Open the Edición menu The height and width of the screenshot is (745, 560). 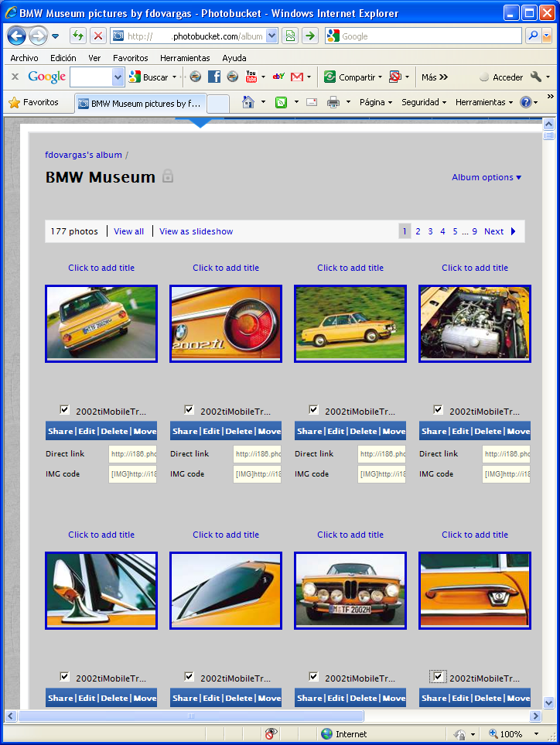tap(63, 58)
